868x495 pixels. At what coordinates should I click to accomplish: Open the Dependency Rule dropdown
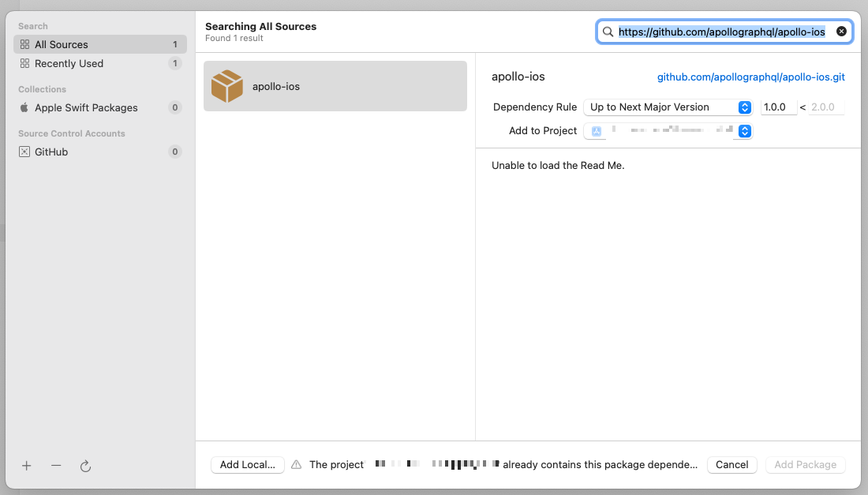668,107
